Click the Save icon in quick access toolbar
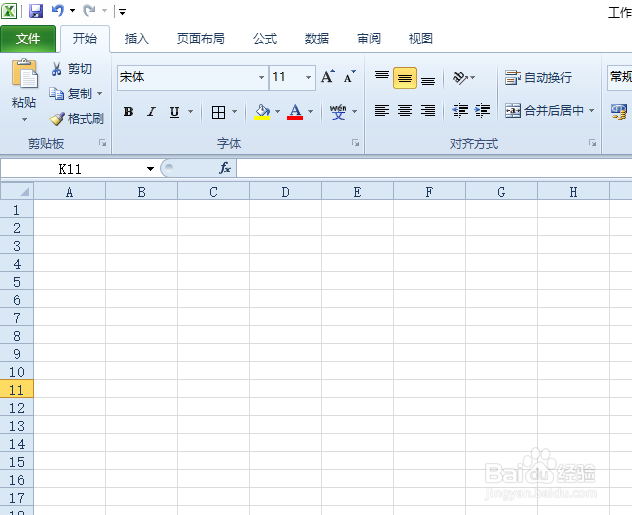Viewport: 632px width, 515px height. (x=36, y=11)
